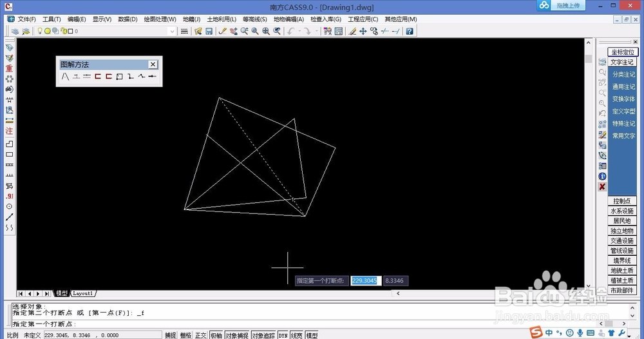
Task: Click the red bracket icon in 图解方法
Action: click(x=98, y=77)
